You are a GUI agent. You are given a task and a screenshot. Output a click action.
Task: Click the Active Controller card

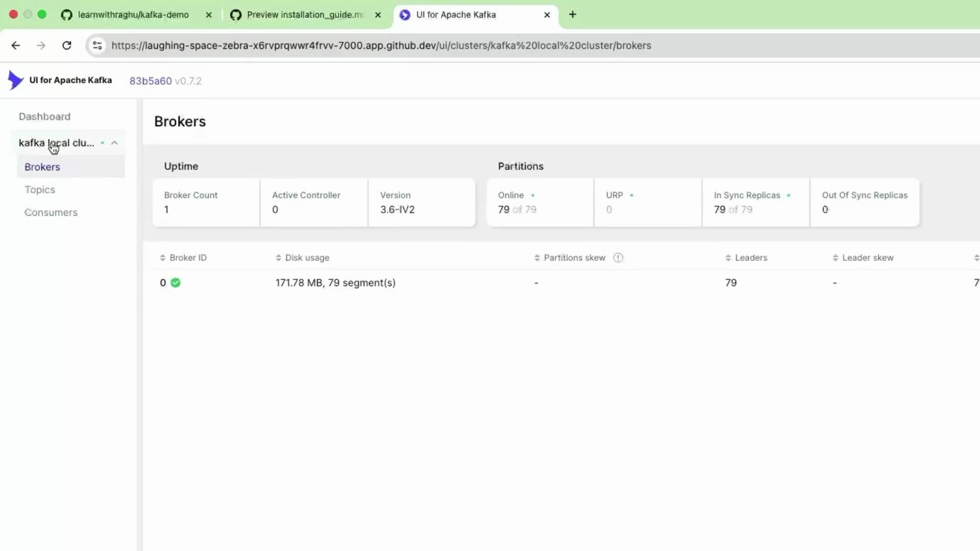pyautogui.click(x=314, y=202)
